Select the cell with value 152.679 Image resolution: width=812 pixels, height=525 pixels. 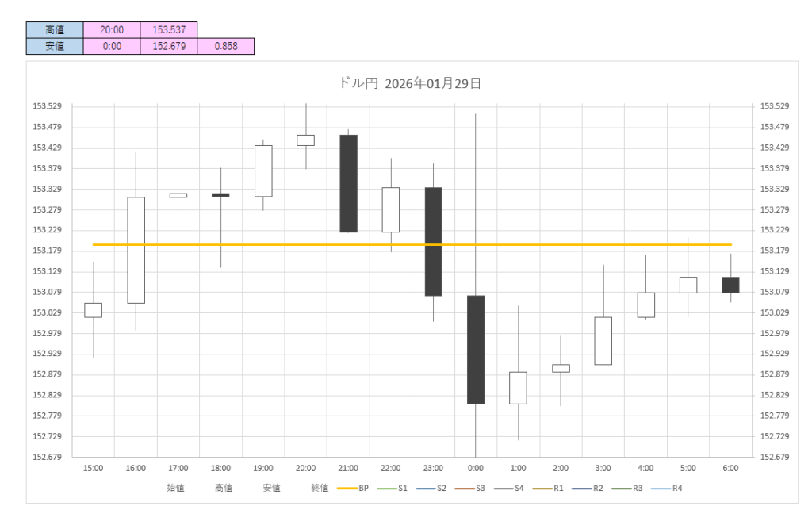point(168,46)
